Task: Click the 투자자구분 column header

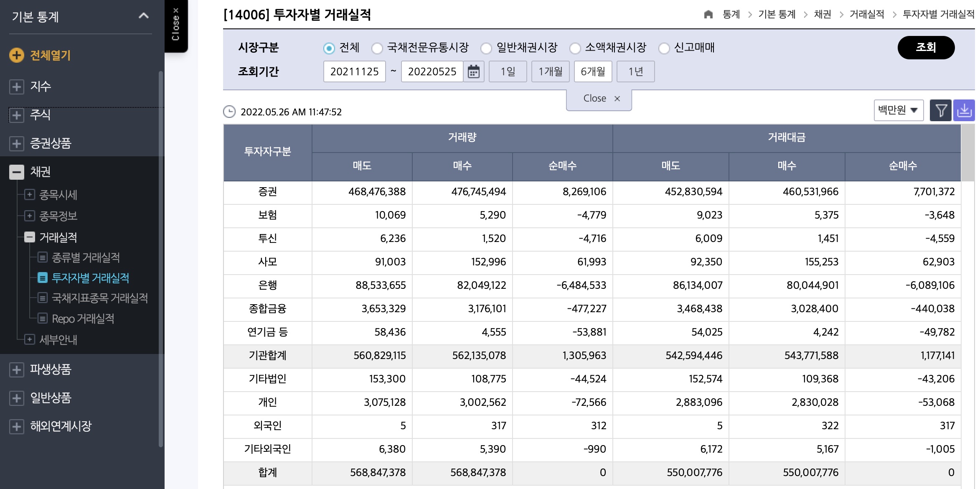Action: [267, 152]
